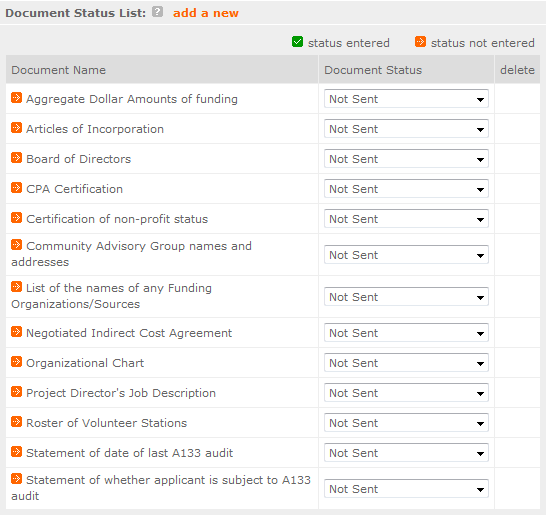Click orange icon next to Articles of Incorporation

(x=16, y=128)
